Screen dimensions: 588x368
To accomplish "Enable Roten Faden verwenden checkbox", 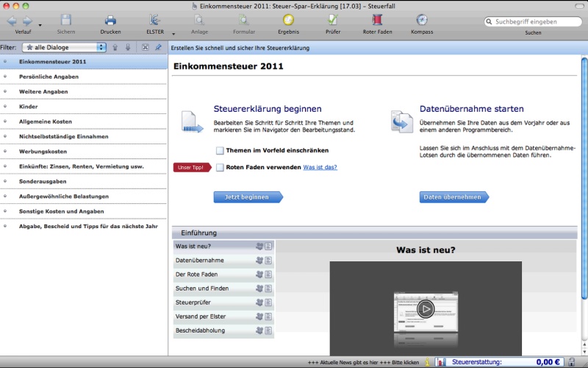I will (x=220, y=168).
